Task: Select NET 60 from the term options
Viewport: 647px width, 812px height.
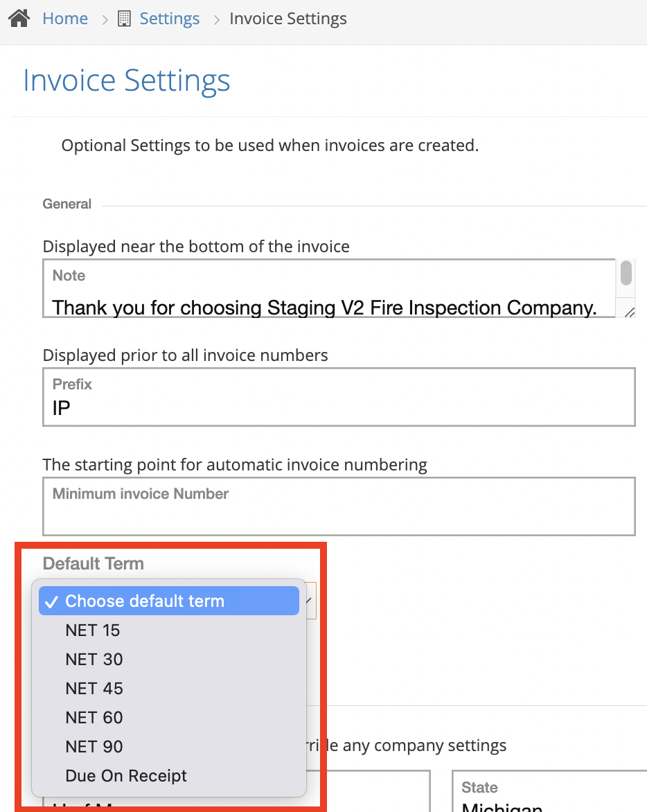Action: [x=94, y=717]
